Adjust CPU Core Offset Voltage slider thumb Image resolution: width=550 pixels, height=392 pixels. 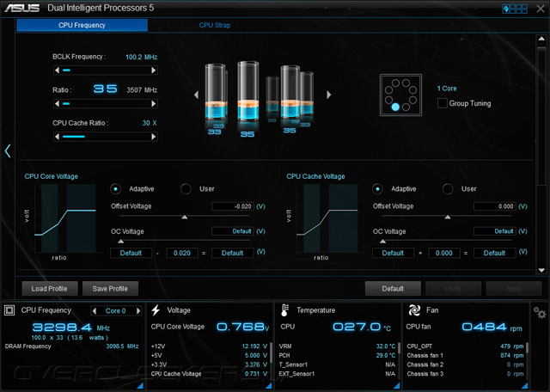click(185, 217)
